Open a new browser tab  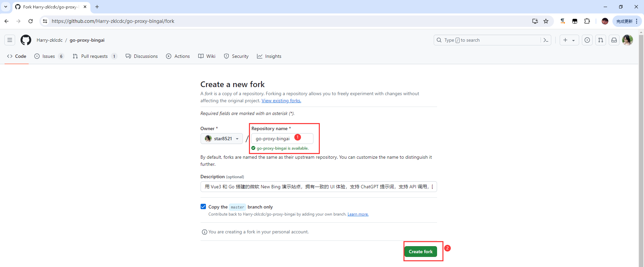[x=97, y=7]
